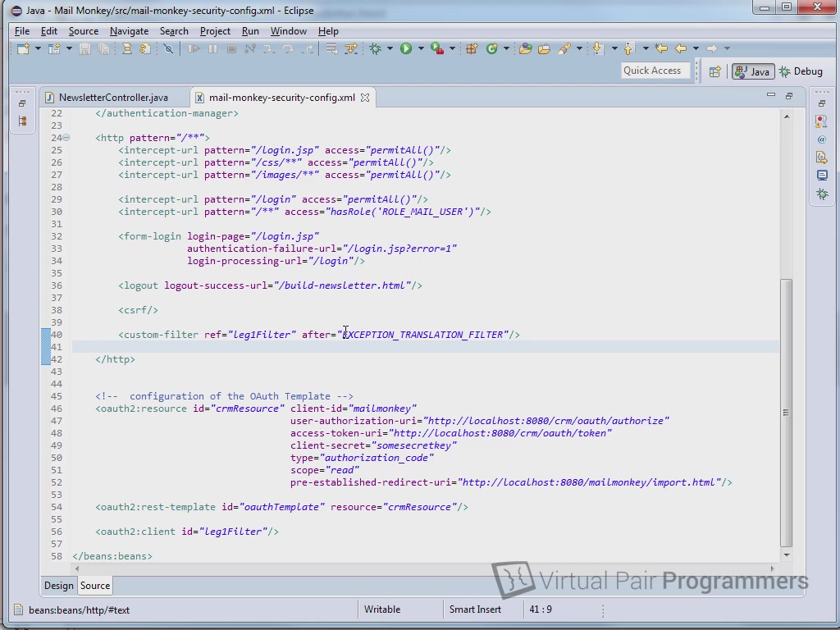The height and width of the screenshot is (630, 840).
Task: Click the Resume debug icon
Action: tap(194, 48)
